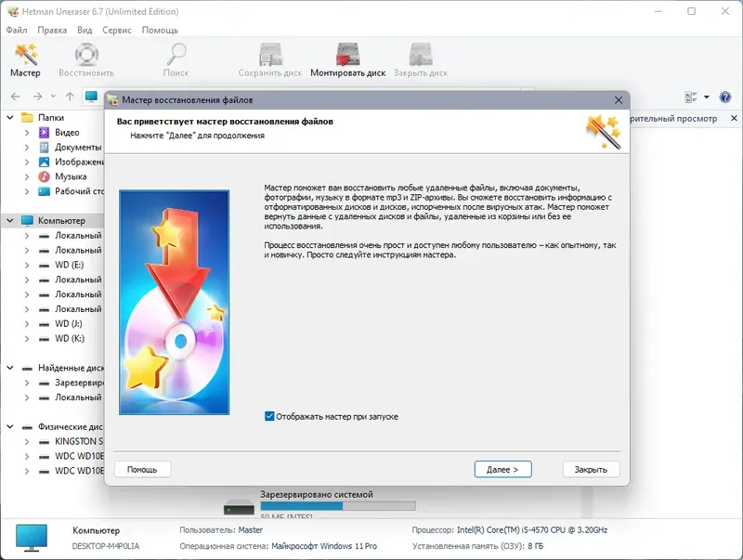743x560 pixels.
Task: Expand the Видео folder node
Action: tap(27, 133)
